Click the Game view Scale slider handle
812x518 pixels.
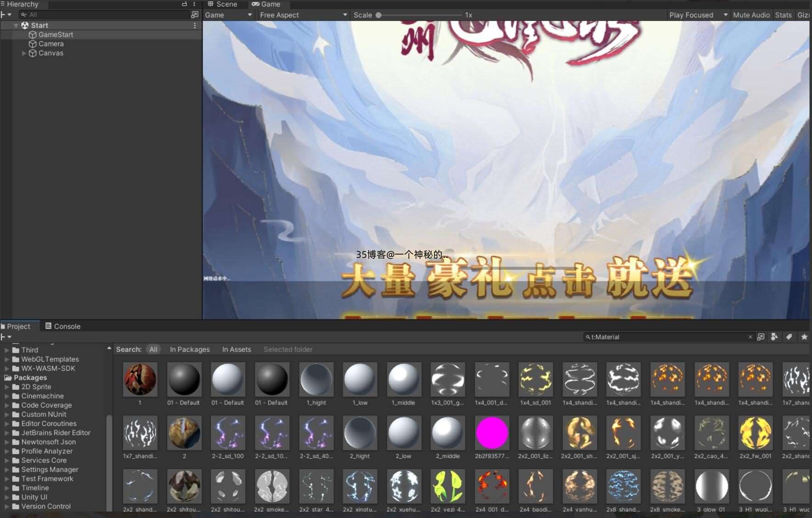click(378, 15)
